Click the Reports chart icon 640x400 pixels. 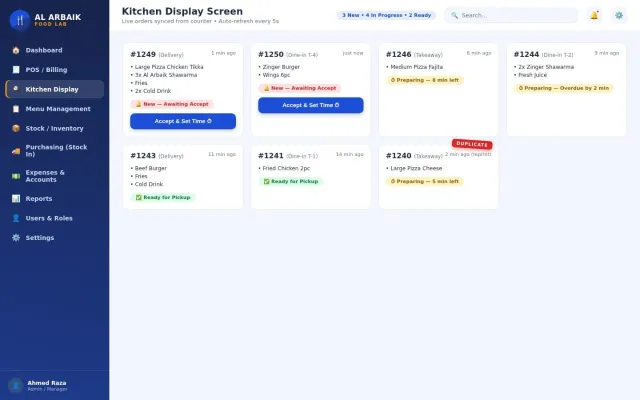tap(16, 199)
